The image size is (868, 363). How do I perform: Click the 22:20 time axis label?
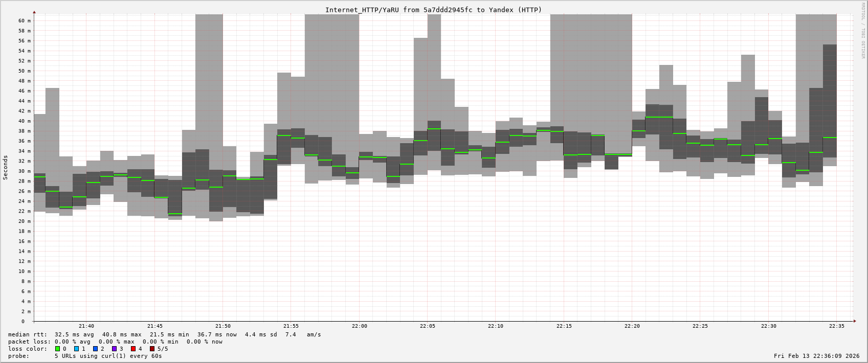pos(632,326)
